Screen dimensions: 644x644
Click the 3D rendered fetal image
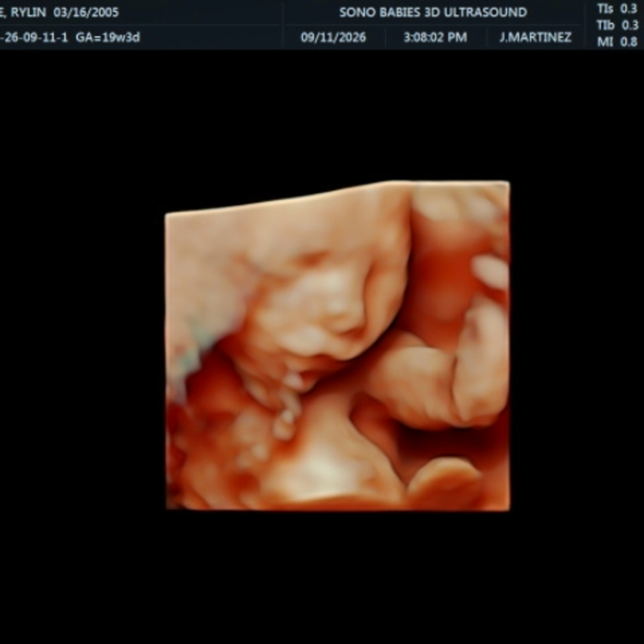pyautogui.click(x=337, y=345)
